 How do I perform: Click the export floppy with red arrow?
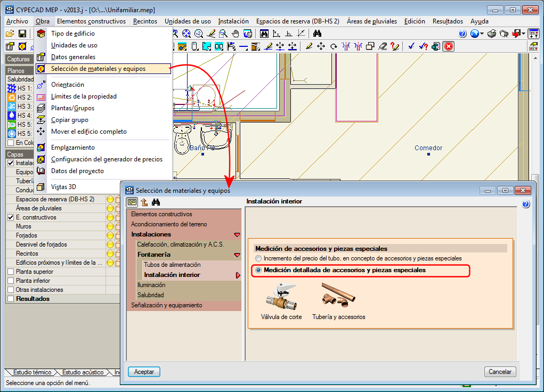point(516,34)
